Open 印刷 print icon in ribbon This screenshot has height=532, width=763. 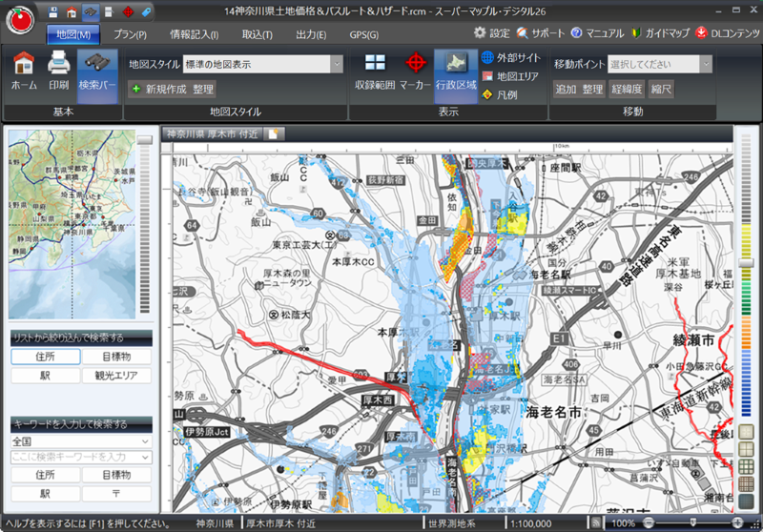59,72
